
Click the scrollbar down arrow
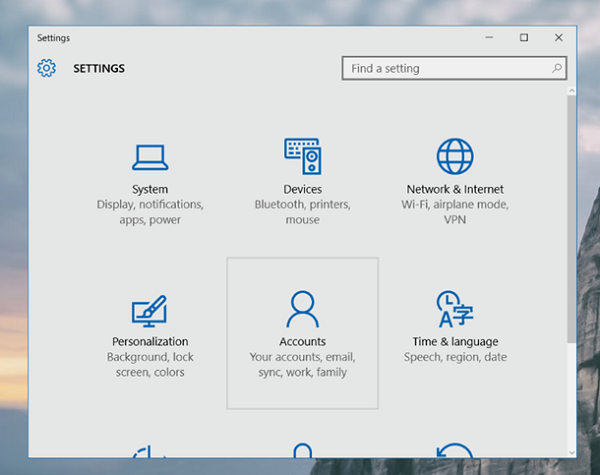[x=572, y=450]
